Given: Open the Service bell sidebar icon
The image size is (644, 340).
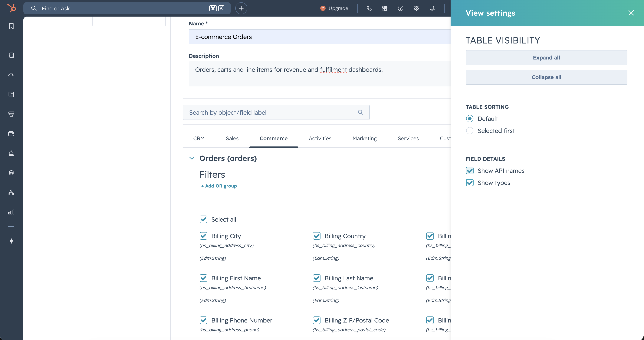Looking at the screenshot, I should pos(11,153).
